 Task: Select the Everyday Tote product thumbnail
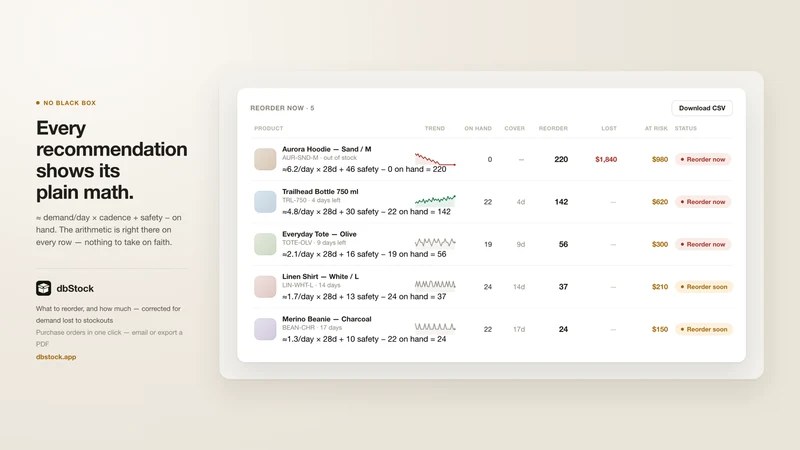pyautogui.click(x=265, y=244)
